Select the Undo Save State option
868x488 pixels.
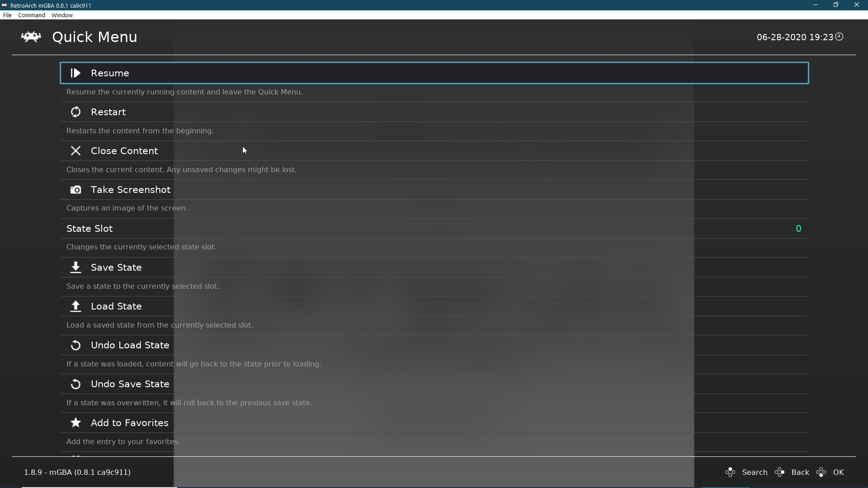point(129,384)
